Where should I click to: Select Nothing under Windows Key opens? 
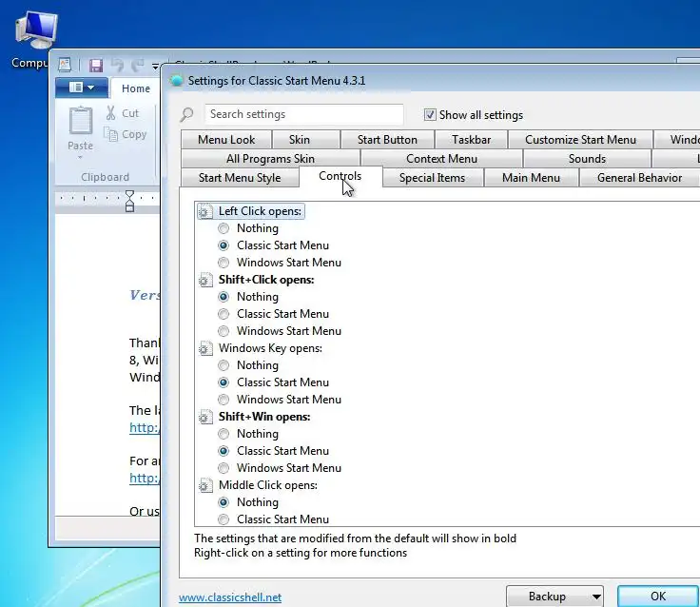pyautogui.click(x=224, y=365)
